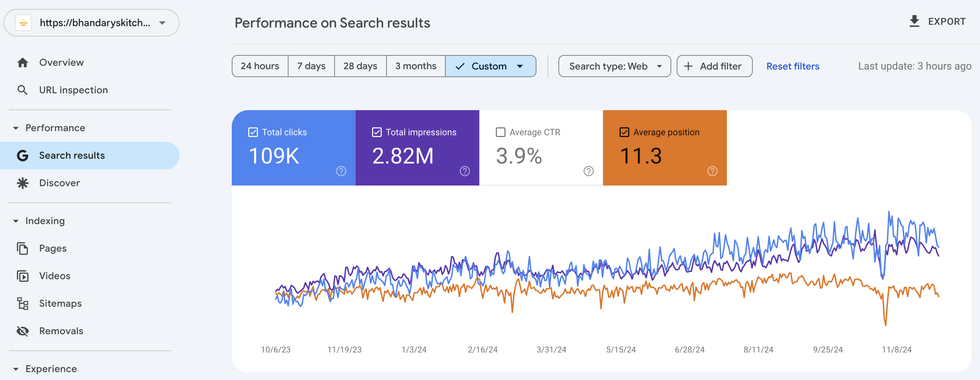Image resolution: width=980 pixels, height=380 pixels.
Task: Click the Export download icon
Action: [914, 21]
